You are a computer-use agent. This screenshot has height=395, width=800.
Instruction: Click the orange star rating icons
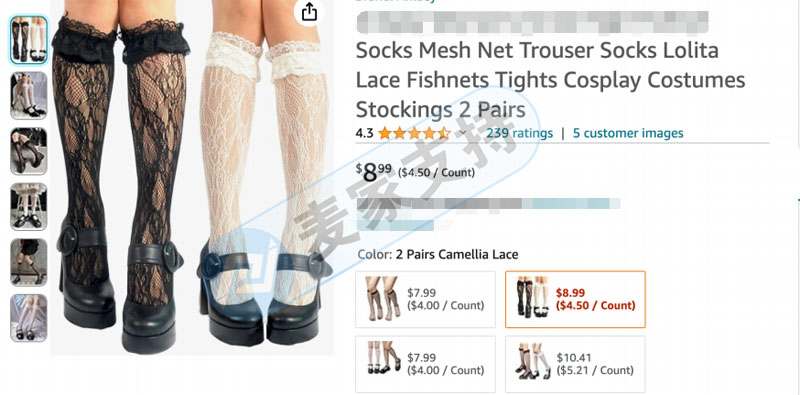tap(414, 134)
